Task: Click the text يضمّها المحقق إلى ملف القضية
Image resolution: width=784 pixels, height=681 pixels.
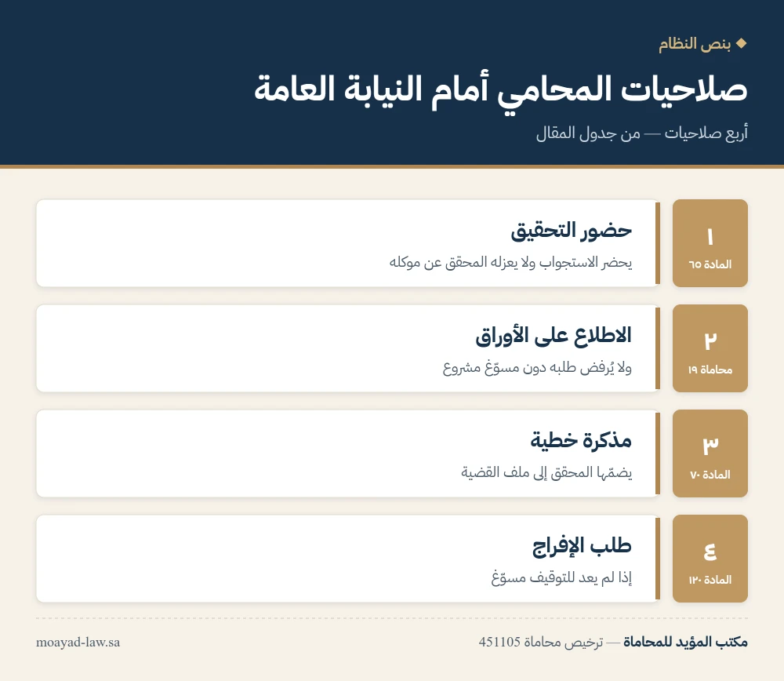Action: coord(546,472)
